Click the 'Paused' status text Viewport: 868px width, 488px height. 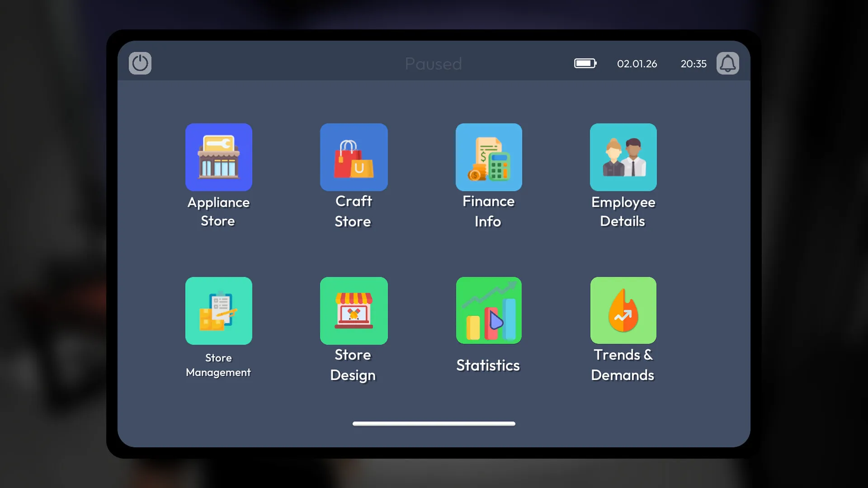(x=433, y=64)
